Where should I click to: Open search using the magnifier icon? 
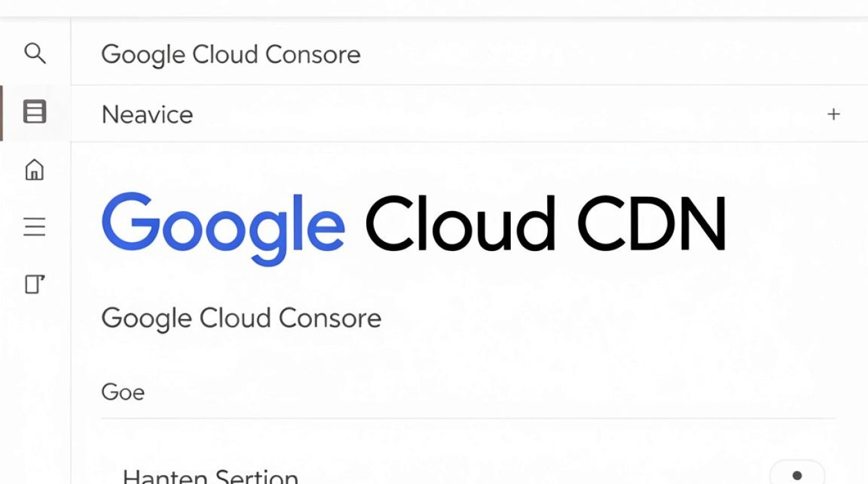point(35,54)
